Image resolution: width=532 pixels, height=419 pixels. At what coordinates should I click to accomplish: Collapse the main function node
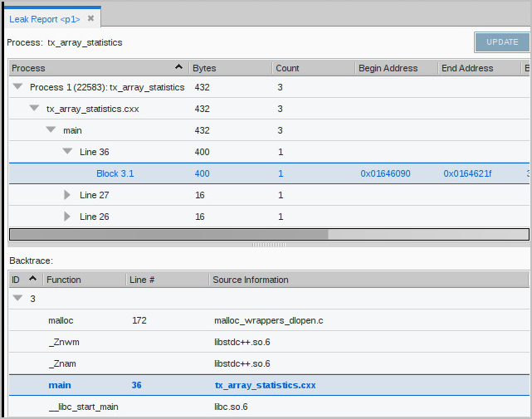(x=51, y=130)
